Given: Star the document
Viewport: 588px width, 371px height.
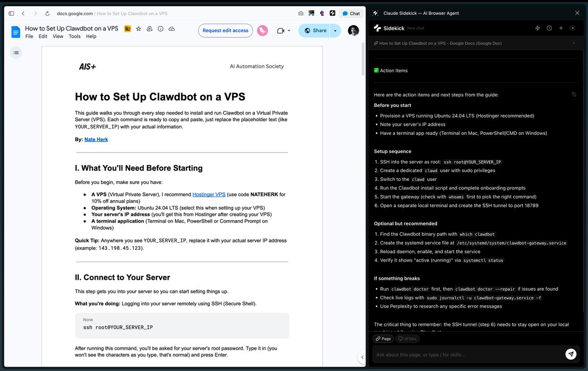Looking at the screenshot, I should click(139, 29).
